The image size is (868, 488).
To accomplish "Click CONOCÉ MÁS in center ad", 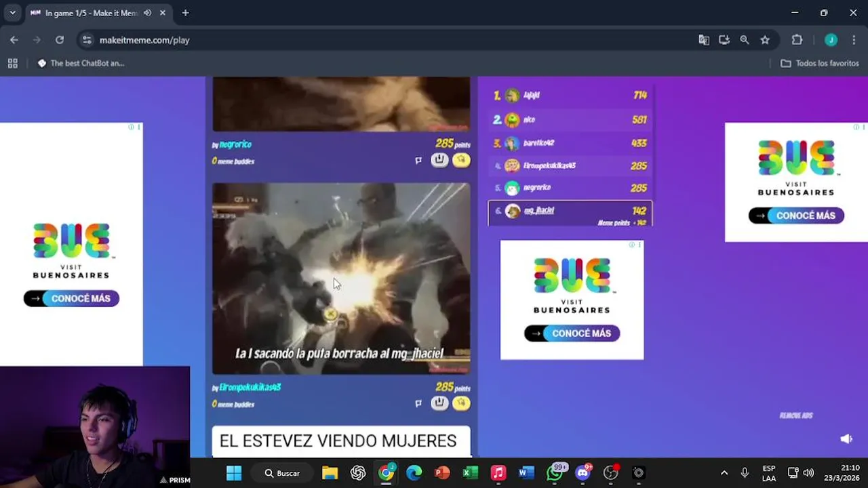I will [572, 333].
